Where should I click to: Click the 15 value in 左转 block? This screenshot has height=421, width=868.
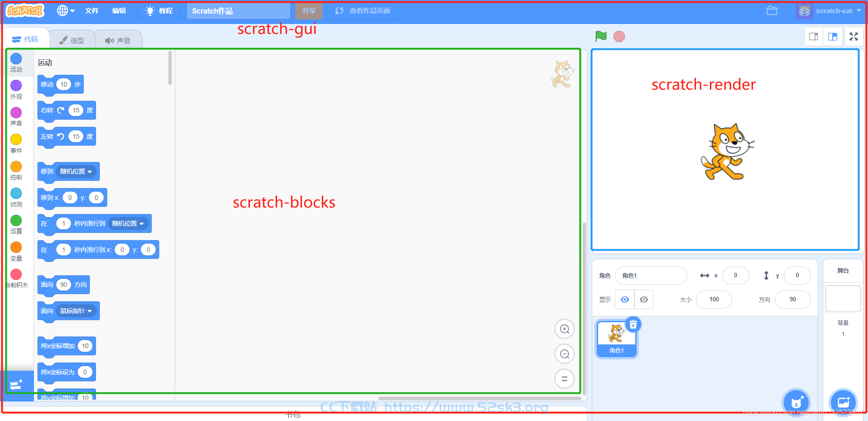pyautogui.click(x=76, y=136)
